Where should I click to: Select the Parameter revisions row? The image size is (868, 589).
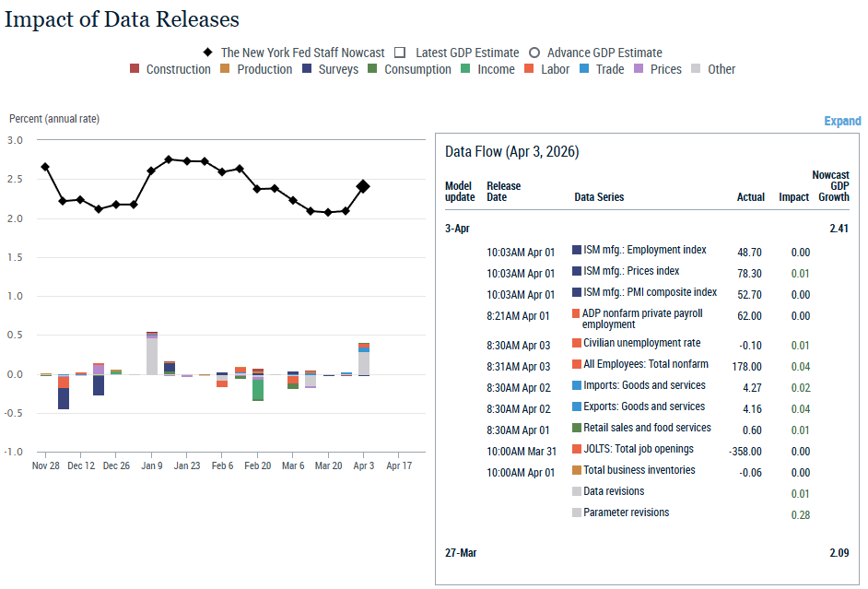(x=626, y=512)
